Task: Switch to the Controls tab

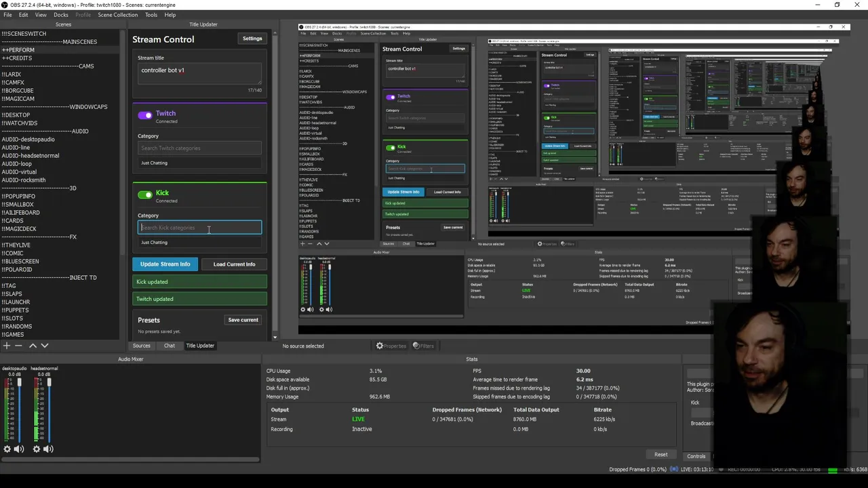Action: point(696,456)
